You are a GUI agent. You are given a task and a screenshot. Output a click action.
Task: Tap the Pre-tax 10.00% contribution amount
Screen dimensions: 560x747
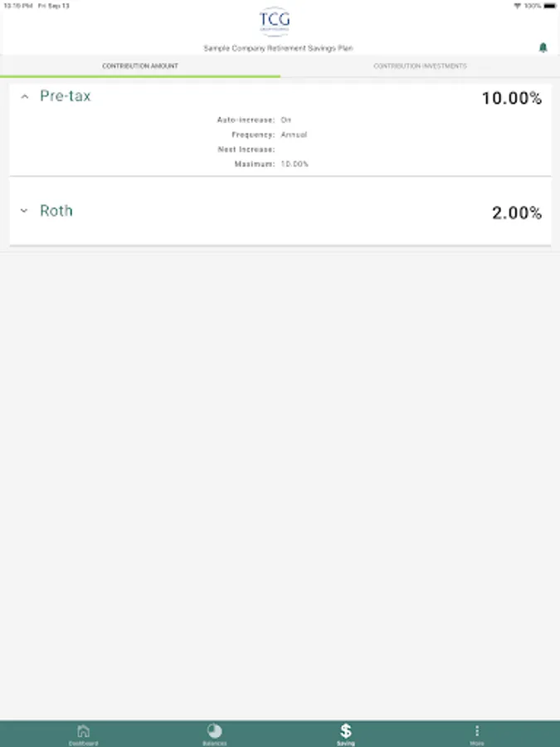[x=511, y=99]
